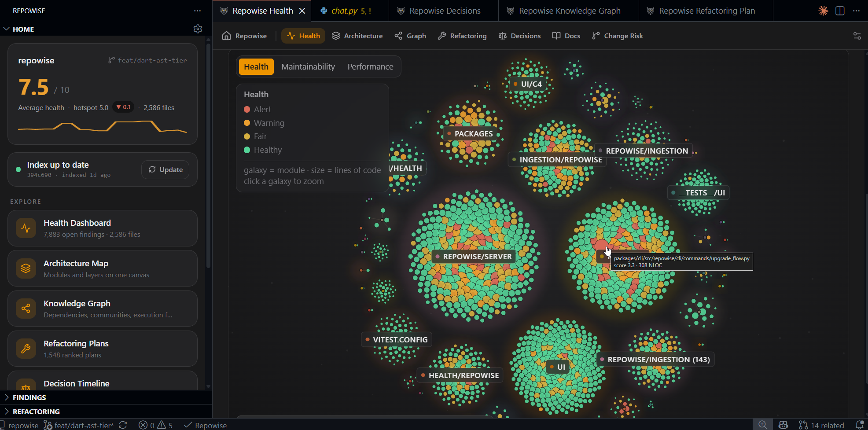Screen dimensions: 868x430
Task: Open the Copilot icon in status bar
Action: [783, 425]
